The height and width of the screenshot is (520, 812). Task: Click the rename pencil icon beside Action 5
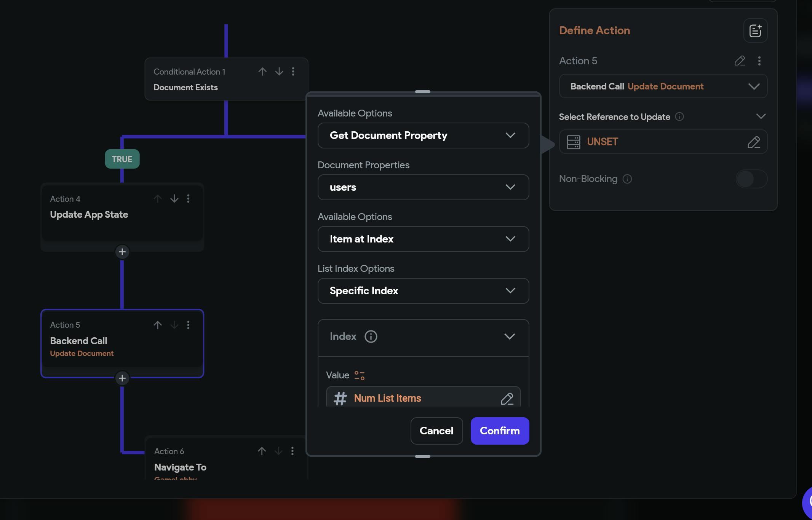pos(740,61)
